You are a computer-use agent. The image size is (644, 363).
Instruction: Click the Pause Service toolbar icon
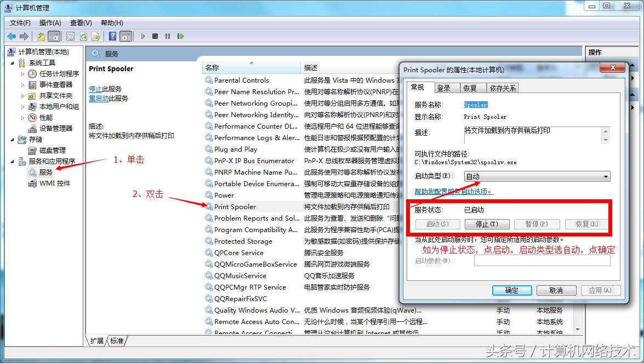pos(167,36)
